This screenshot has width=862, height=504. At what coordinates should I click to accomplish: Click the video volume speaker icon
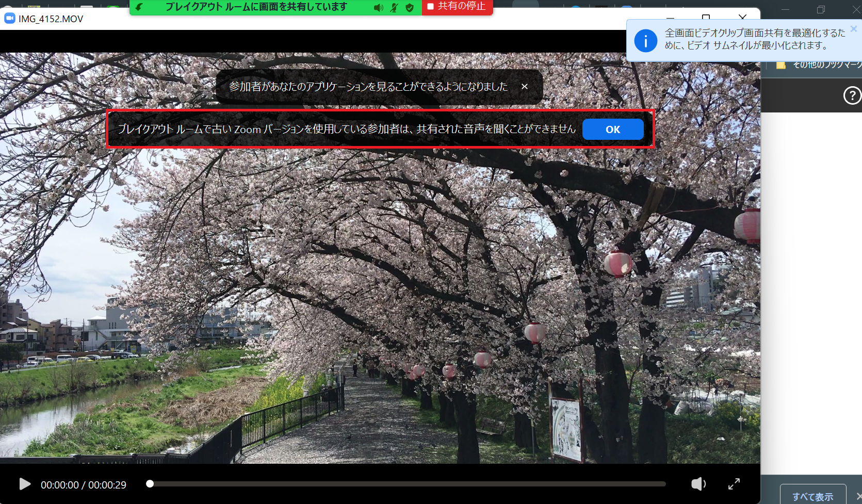[x=698, y=484]
